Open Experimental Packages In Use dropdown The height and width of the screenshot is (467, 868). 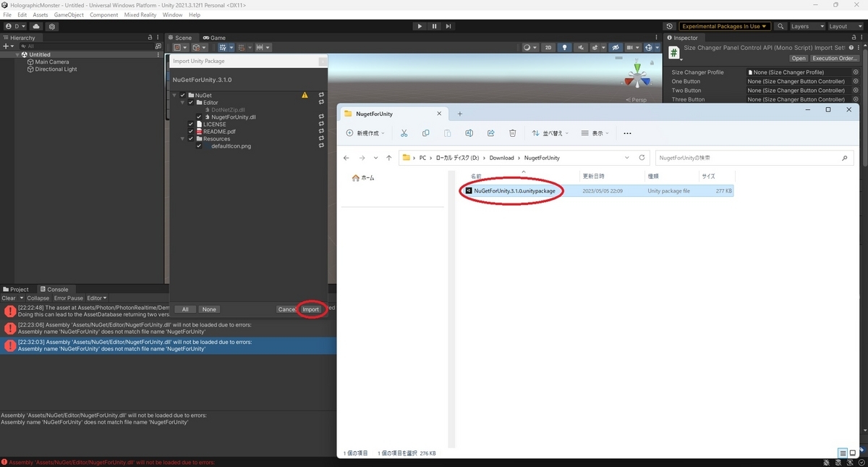[725, 26]
